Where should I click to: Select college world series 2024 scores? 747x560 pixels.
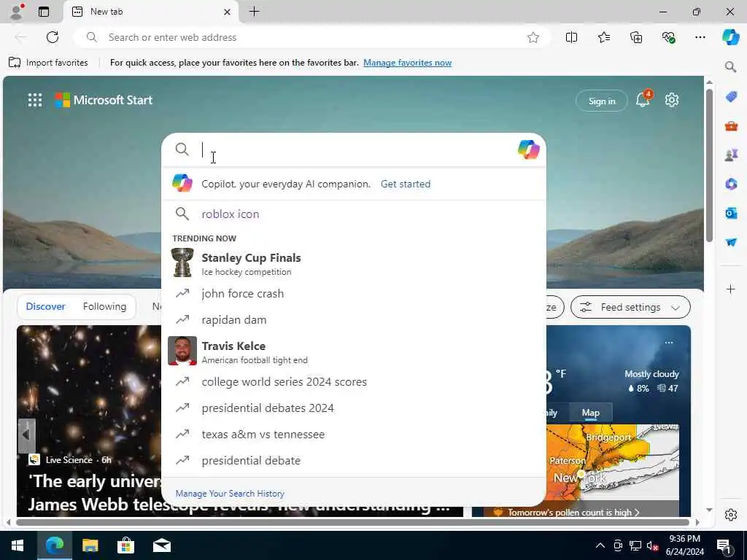tap(354, 382)
